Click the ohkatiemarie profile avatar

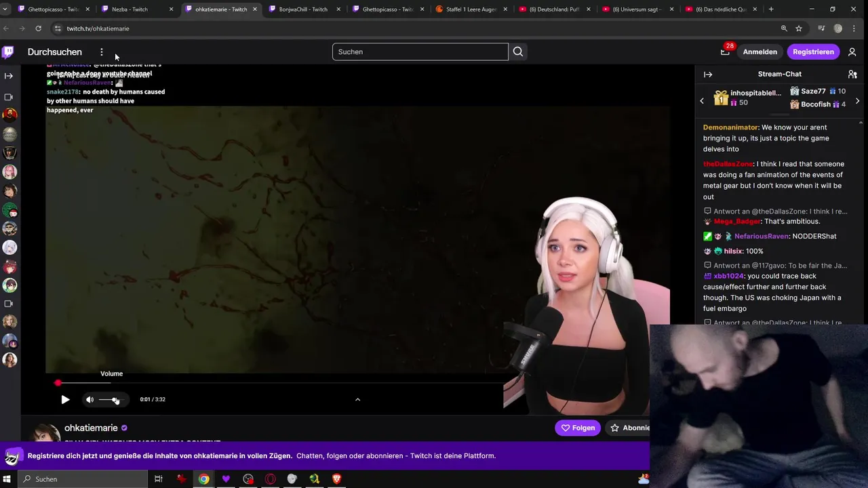tap(45, 434)
